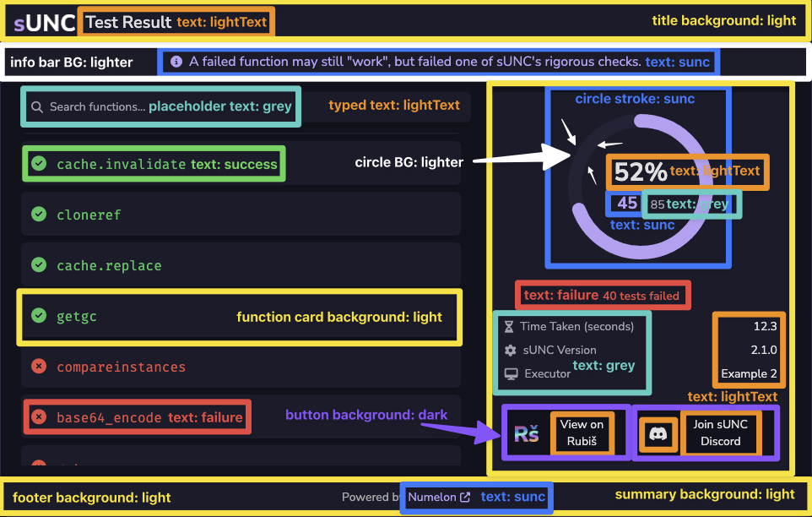Click the search magnifier icon

click(x=37, y=107)
